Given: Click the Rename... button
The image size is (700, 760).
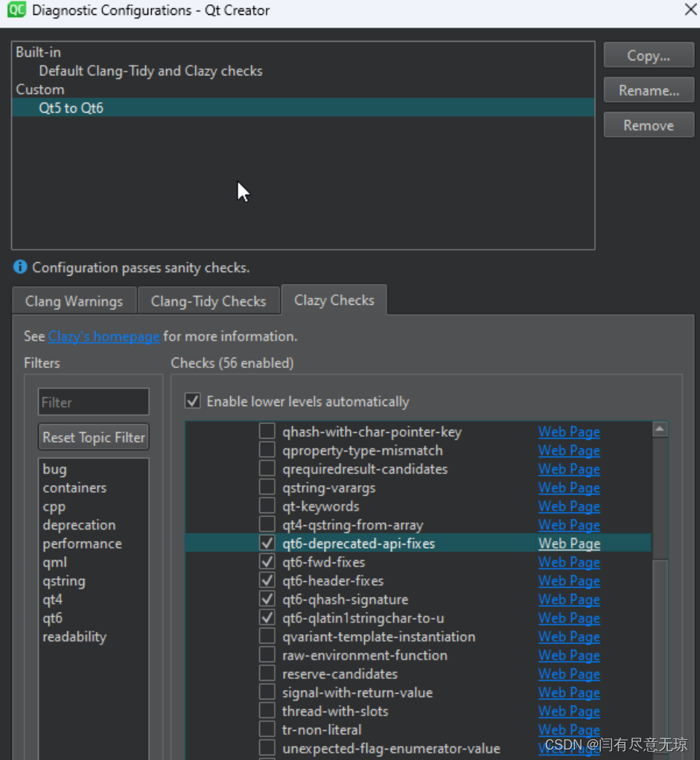Looking at the screenshot, I should (x=648, y=90).
